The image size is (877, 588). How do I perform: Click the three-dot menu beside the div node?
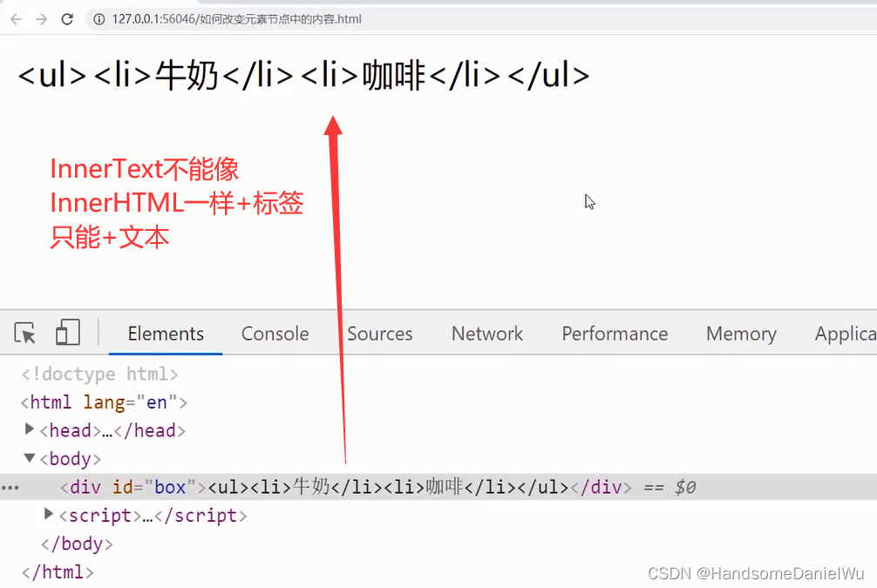pyautogui.click(x=10, y=487)
